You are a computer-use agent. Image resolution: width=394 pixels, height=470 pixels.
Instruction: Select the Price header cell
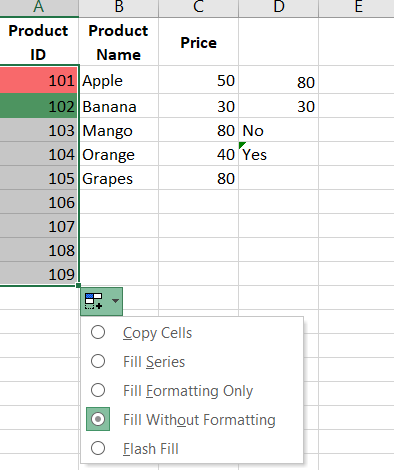pyautogui.click(x=199, y=42)
